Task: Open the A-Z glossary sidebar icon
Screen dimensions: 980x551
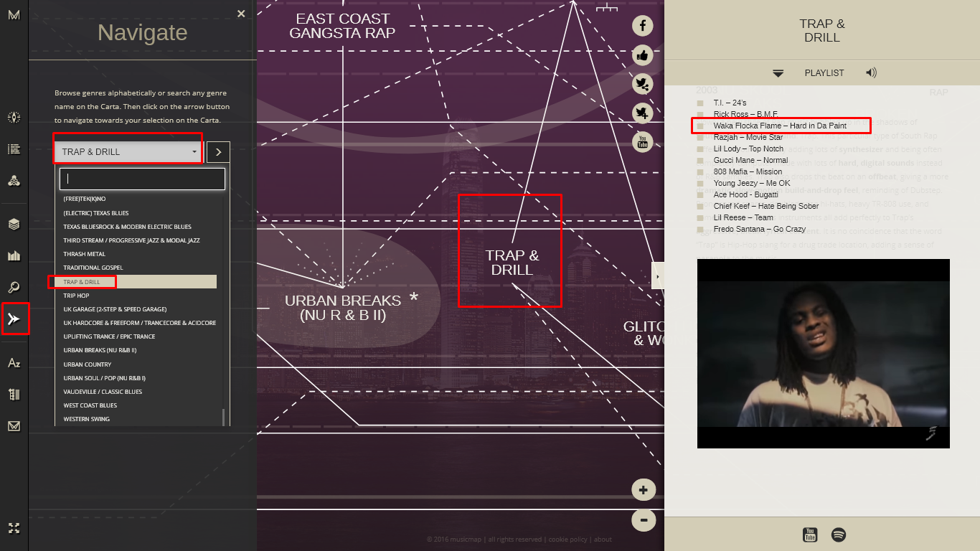Action: pyautogui.click(x=14, y=363)
